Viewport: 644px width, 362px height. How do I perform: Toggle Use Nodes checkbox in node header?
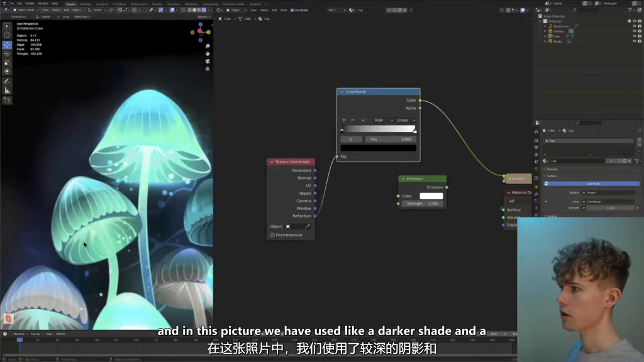coord(292,10)
